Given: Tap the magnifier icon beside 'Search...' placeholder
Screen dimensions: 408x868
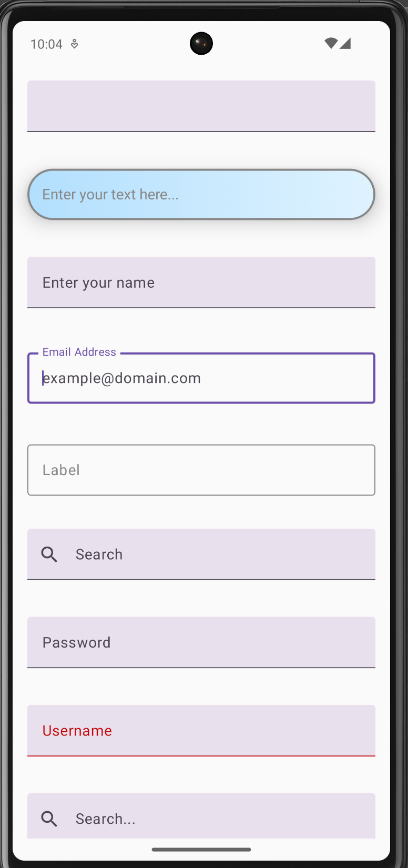Looking at the screenshot, I should point(49,819).
